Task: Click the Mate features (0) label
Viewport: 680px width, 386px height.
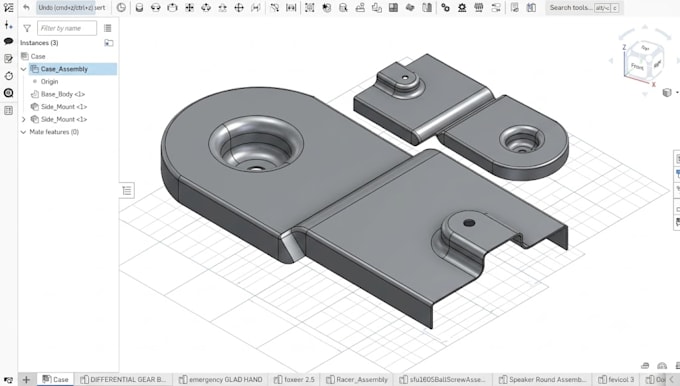Action: tap(54, 132)
